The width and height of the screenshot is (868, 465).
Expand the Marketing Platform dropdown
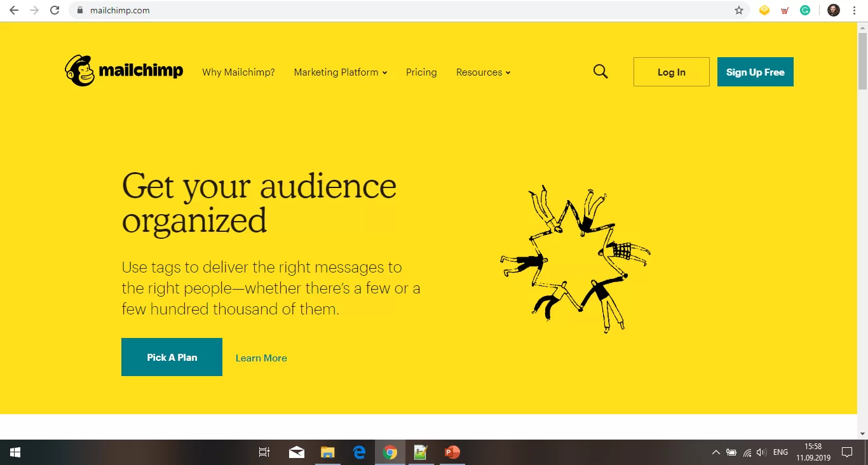tap(340, 72)
